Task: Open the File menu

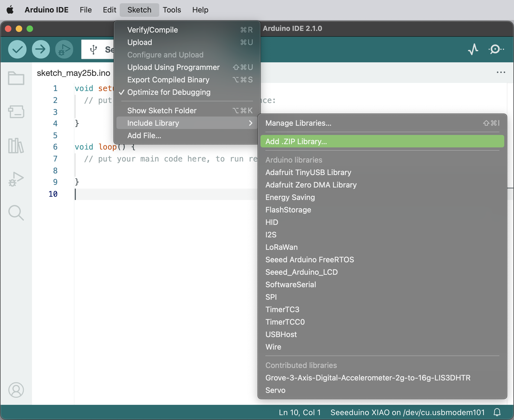Action: (86, 10)
